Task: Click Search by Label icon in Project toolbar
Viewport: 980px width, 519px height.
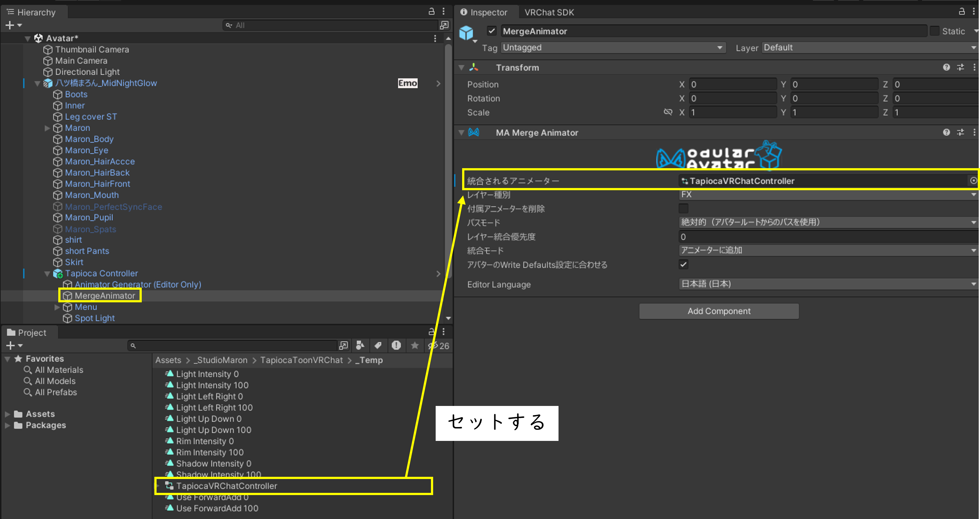Action: pos(378,345)
